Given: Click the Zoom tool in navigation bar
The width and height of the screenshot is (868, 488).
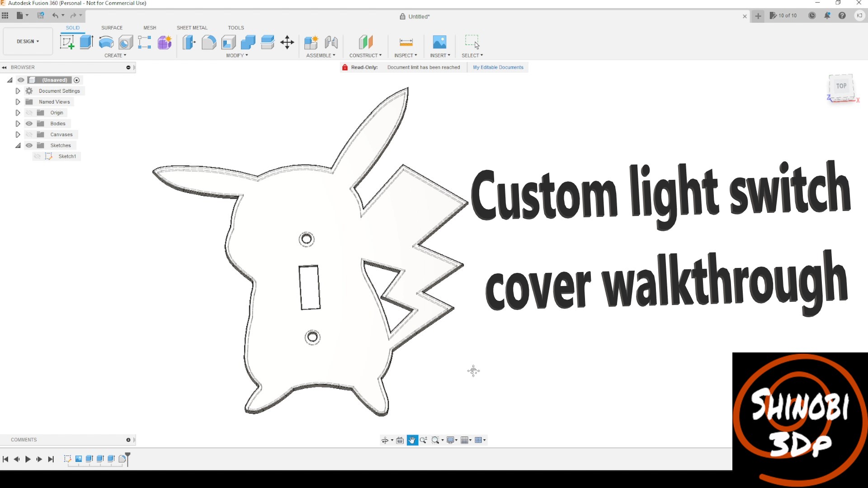Looking at the screenshot, I should tap(424, 440).
